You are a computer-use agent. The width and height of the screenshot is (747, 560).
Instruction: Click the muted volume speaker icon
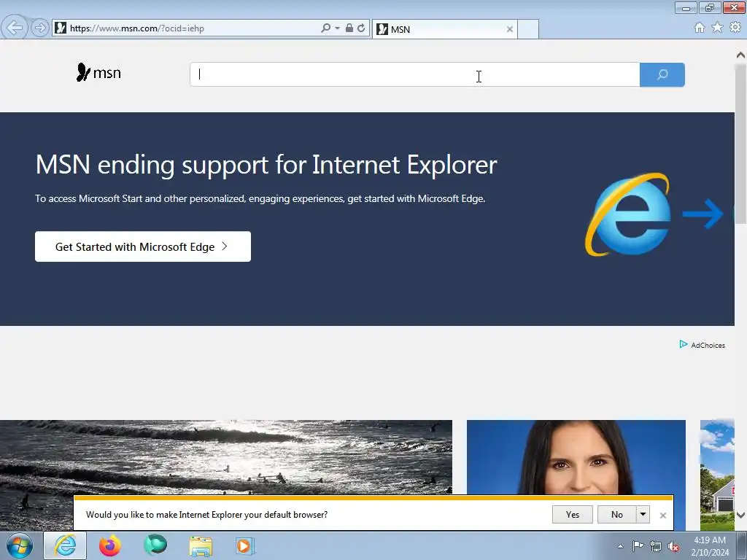tap(673, 546)
